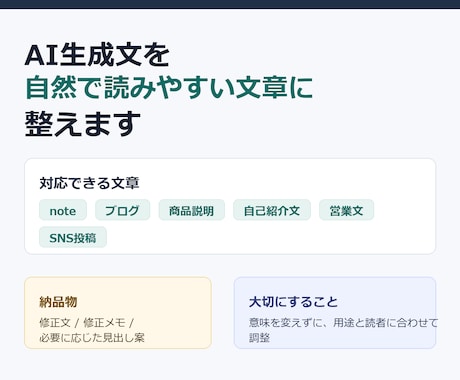Click the 対応できる文章 heading
460x380 pixels.
pos(89,183)
